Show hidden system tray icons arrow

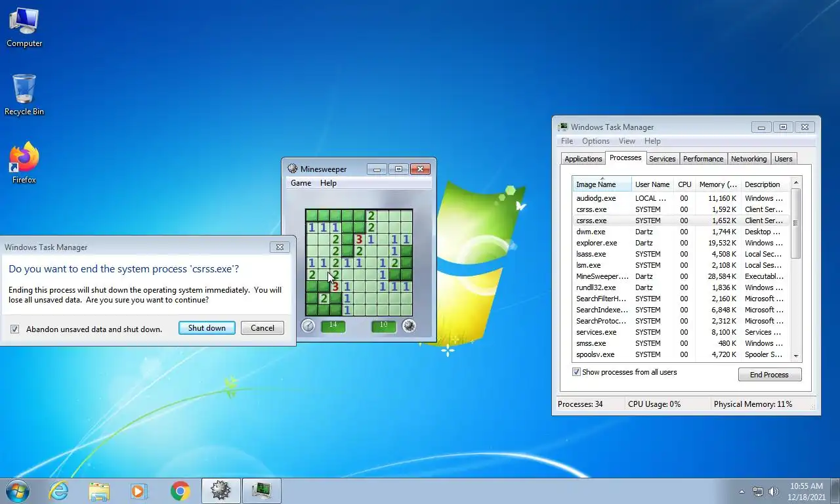point(742,492)
